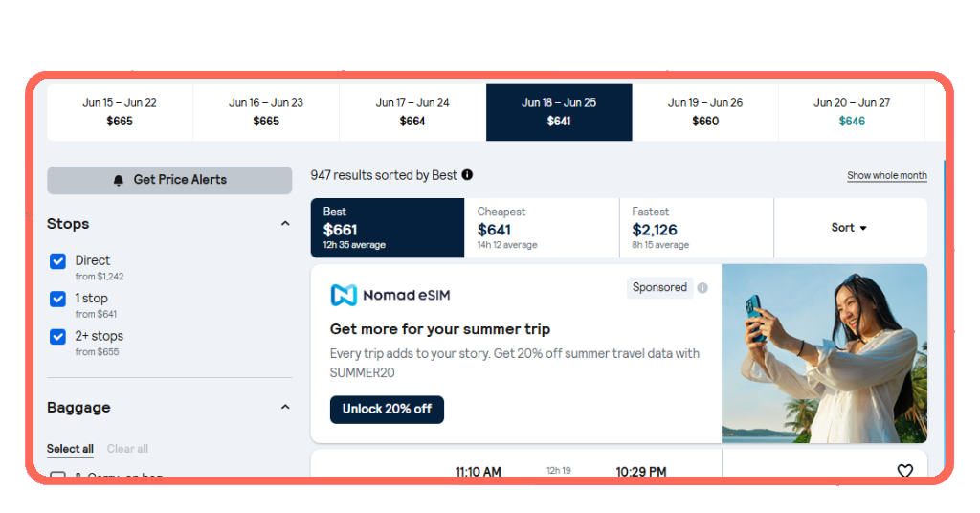Click Select all under Baggage

pyautogui.click(x=70, y=449)
